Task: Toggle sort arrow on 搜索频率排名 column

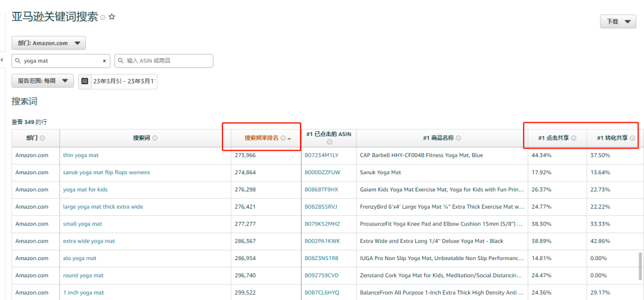Action: tap(289, 138)
